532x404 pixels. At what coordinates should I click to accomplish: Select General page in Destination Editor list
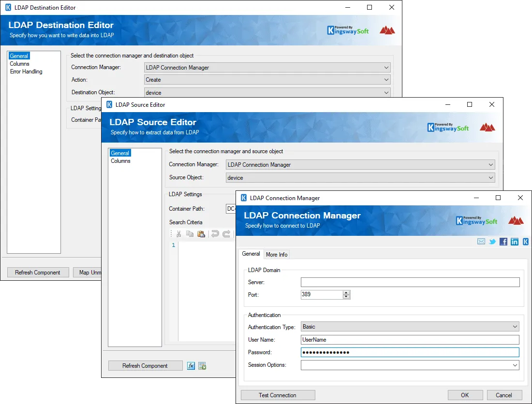[x=19, y=56]
